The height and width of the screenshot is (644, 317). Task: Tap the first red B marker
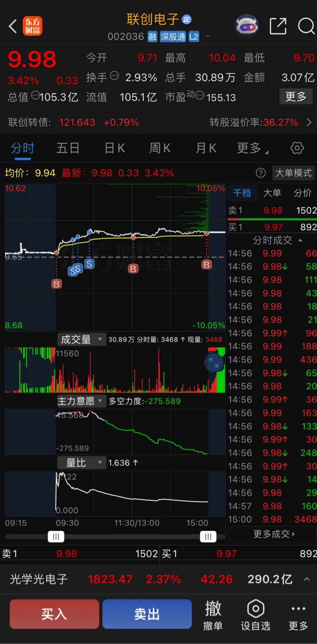pyautogui.click(x=57, y=284)
